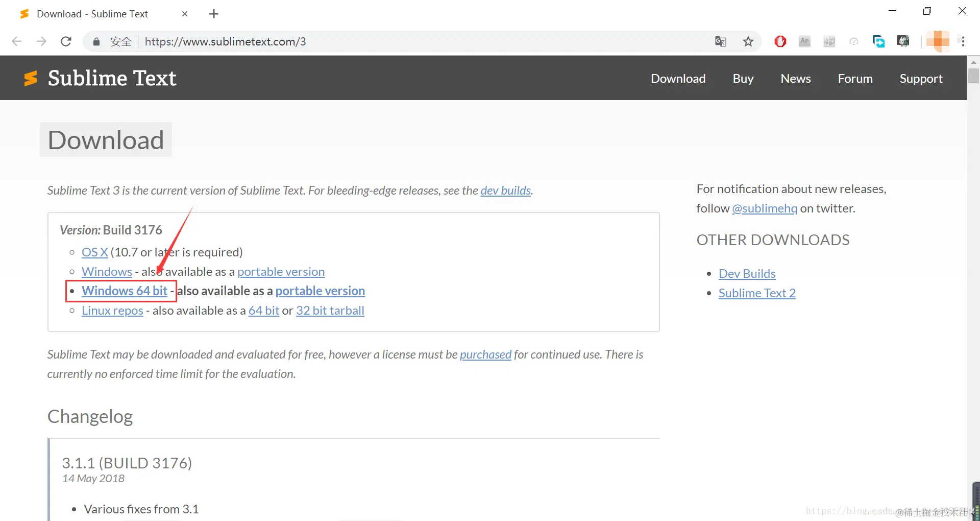
Task: Click the Various fixes from 3.1 entry
Action: [141, 509]
